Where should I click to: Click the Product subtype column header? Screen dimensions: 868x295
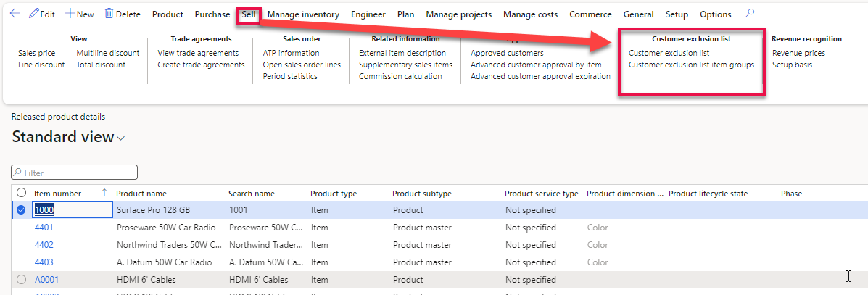click(x=422, y=193)
